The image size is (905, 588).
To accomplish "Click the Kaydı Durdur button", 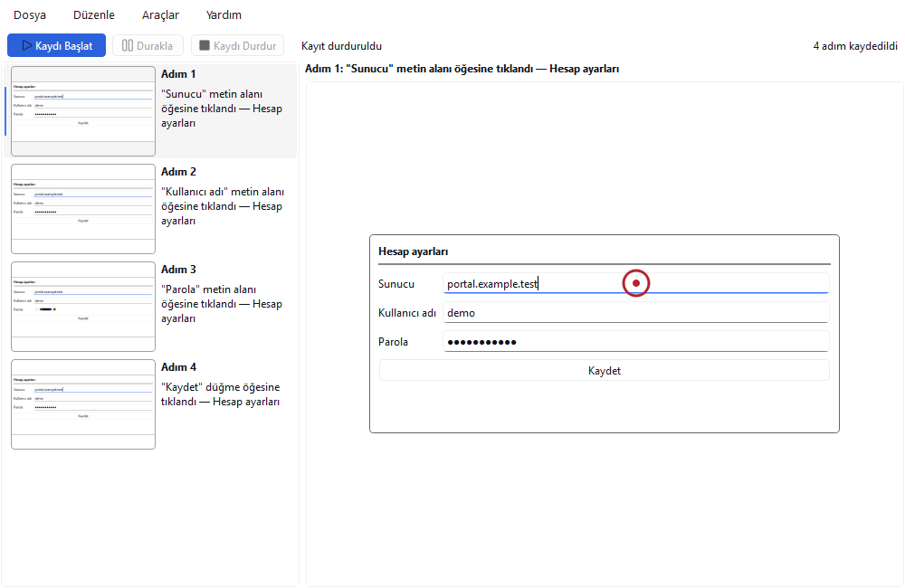I will click(238, 45).
